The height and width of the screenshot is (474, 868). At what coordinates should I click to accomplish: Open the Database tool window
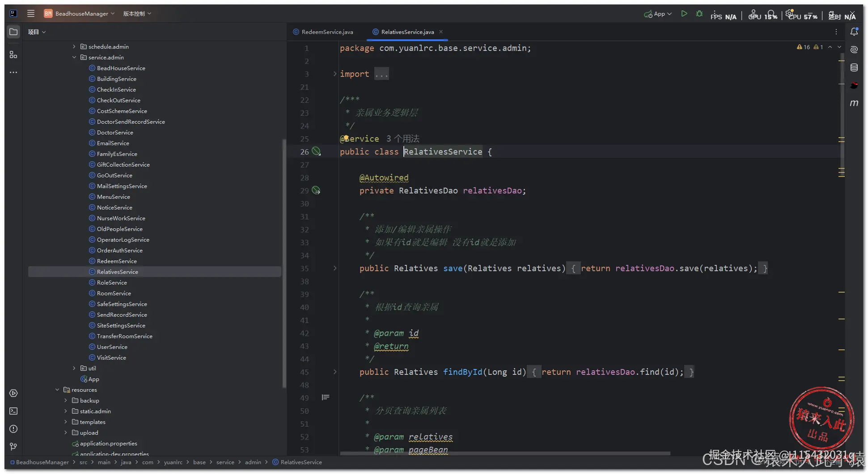click(x=854, y=67)
